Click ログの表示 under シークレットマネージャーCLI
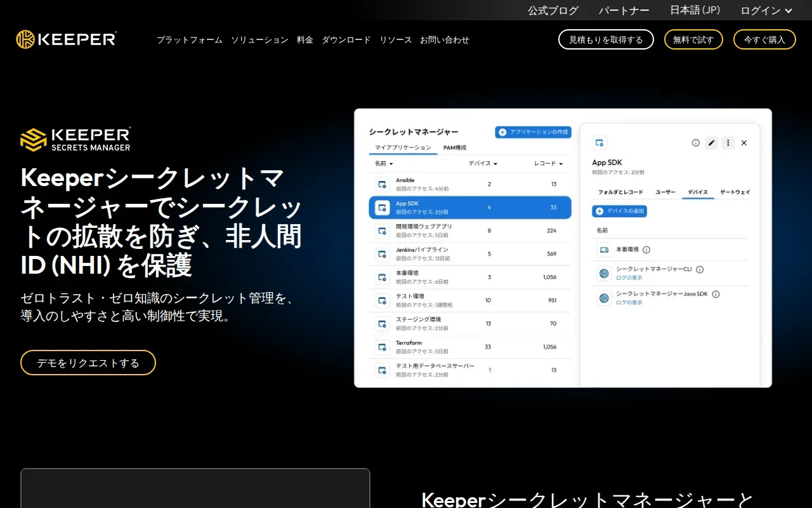 click(629, 277)
